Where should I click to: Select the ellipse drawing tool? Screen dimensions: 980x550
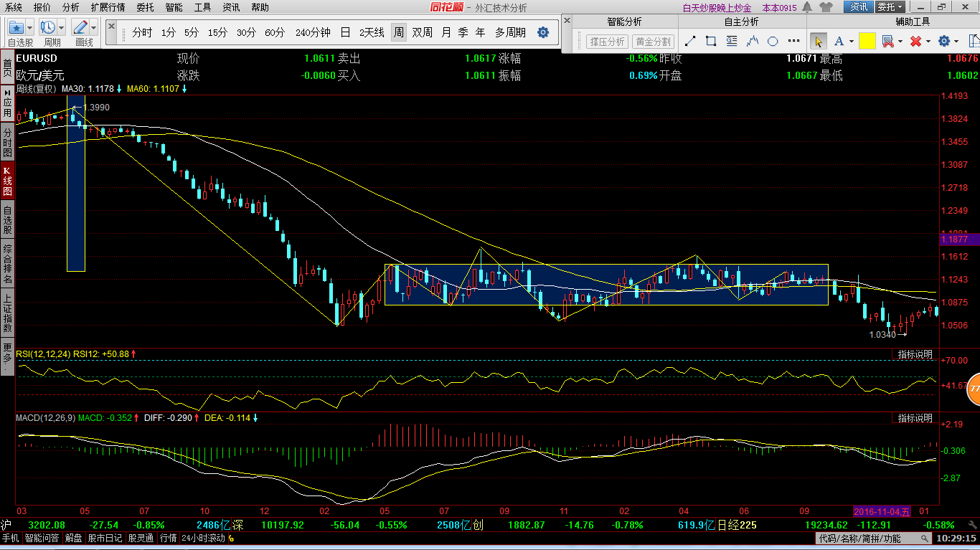pos(774,42)
